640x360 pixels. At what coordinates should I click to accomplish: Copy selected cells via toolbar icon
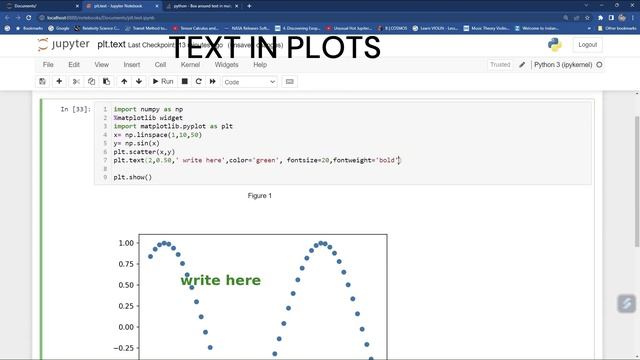[91, 82]
